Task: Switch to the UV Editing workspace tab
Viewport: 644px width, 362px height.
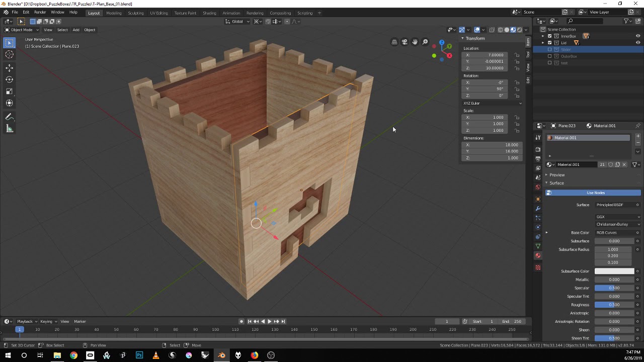Action: click(x=158, y=13)
